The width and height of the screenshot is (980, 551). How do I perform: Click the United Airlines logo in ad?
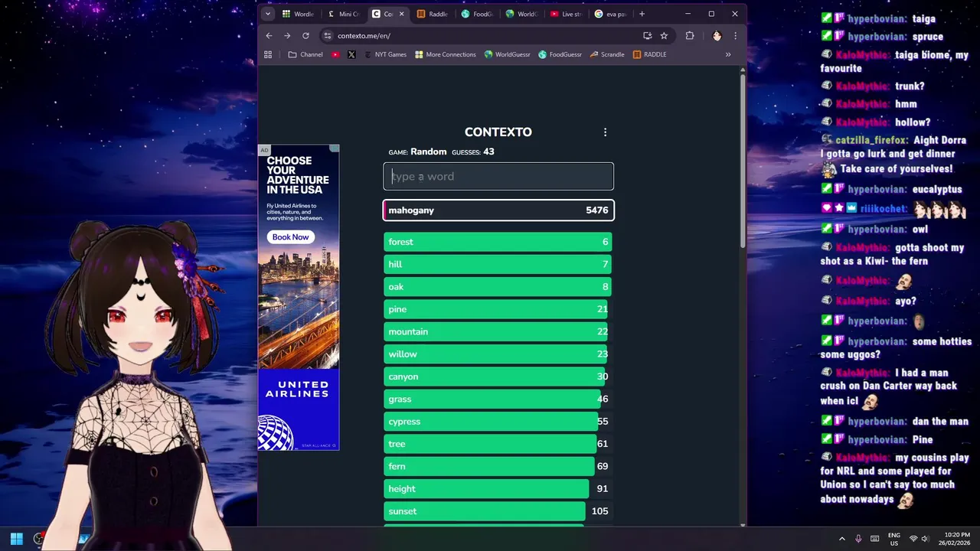[x=297, y=389]
